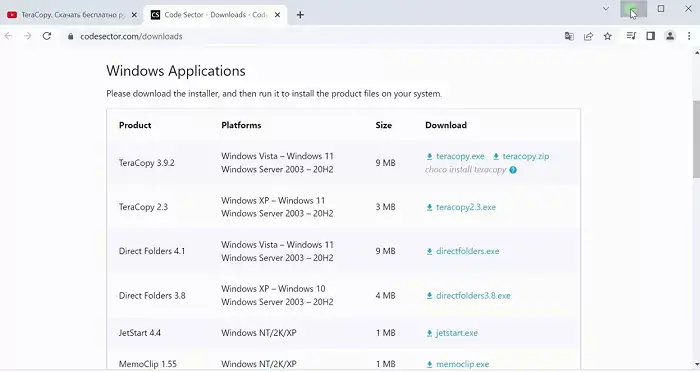Screen dimensions: 700x372
Task: Open choco install help icon
Action: (x=513, y=170)
